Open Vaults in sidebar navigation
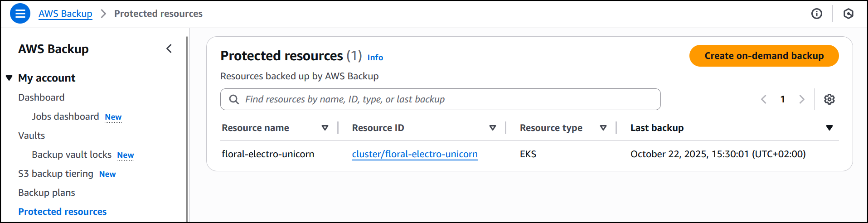Viewport: 868px width, 223px height. tap(32, 136)
